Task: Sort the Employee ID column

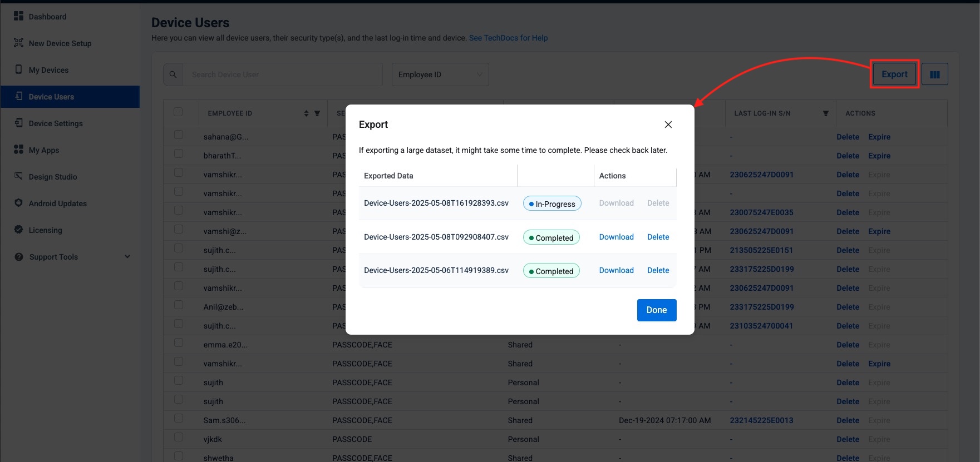Action: [x=306, y=113]
